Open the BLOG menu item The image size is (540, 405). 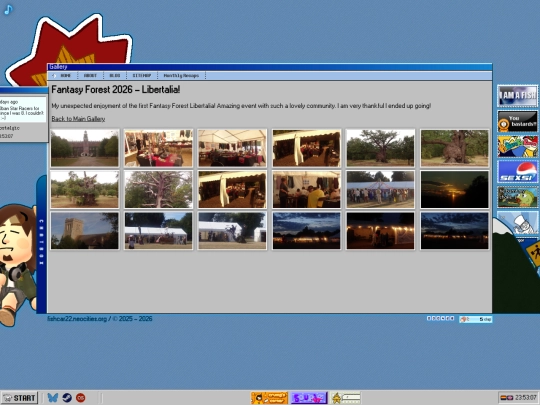click(x=115, y=75)
